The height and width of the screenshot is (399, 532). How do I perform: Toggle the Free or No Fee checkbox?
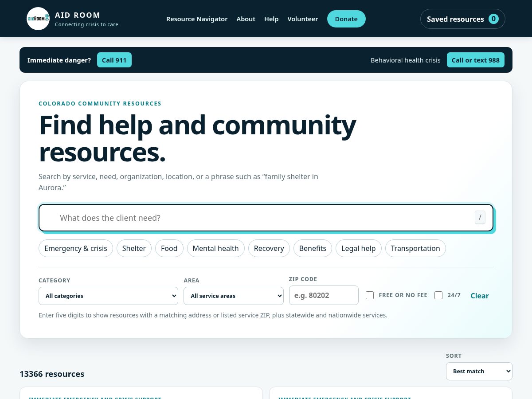click(370, 295)
